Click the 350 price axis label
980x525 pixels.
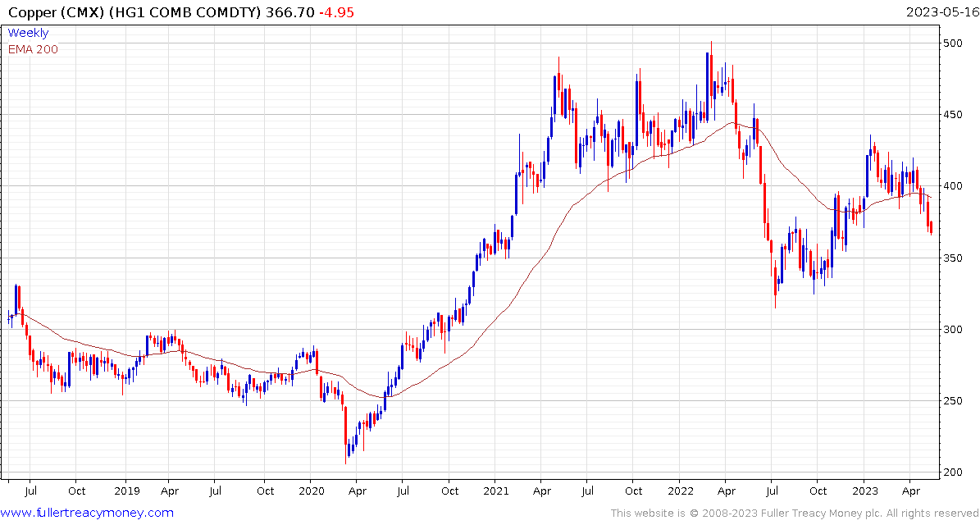(x=954, y=258)
